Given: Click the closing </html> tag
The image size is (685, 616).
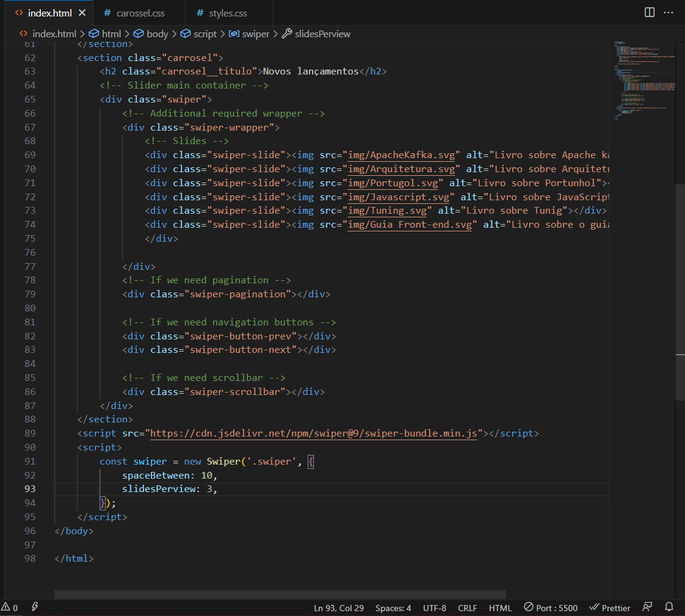Looking at the screenshot, I should coord(74,559).
